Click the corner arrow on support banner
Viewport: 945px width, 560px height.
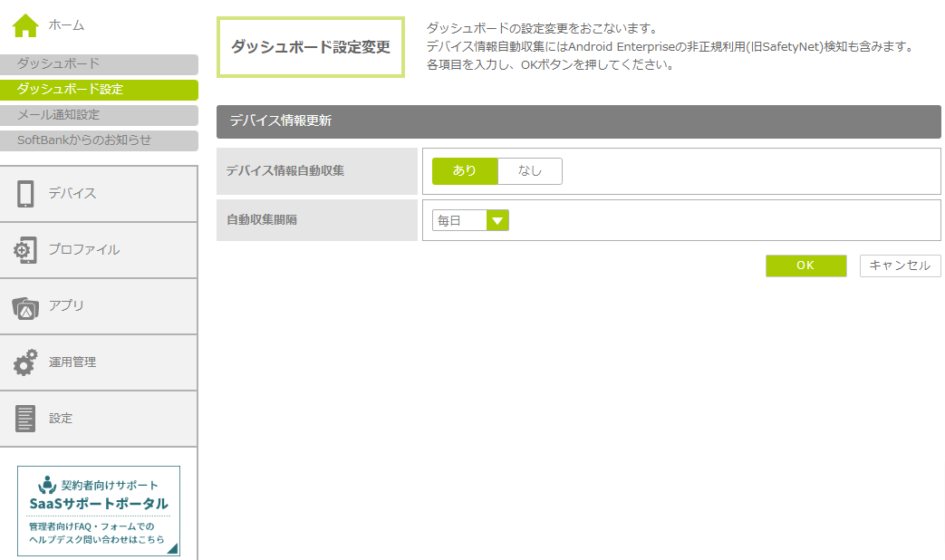coord(172,547)
